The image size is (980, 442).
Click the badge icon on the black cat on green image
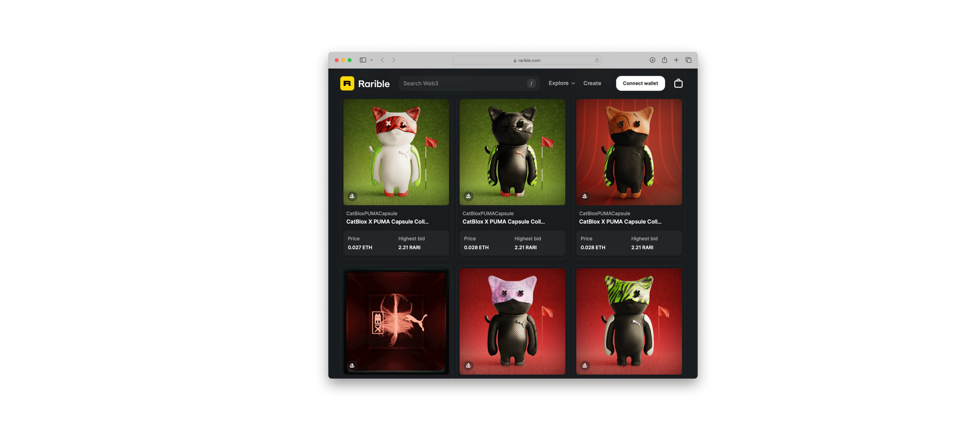(468, 196)
